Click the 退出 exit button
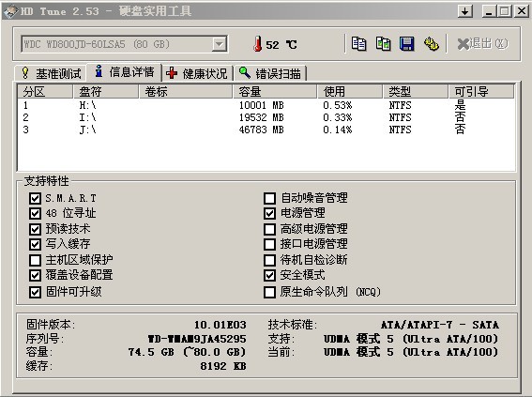 [x=483, y=44]
